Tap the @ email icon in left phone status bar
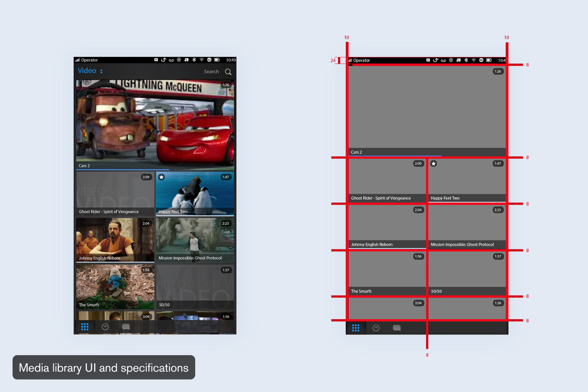Screen dimensions: 588x392 coord(179,60)
